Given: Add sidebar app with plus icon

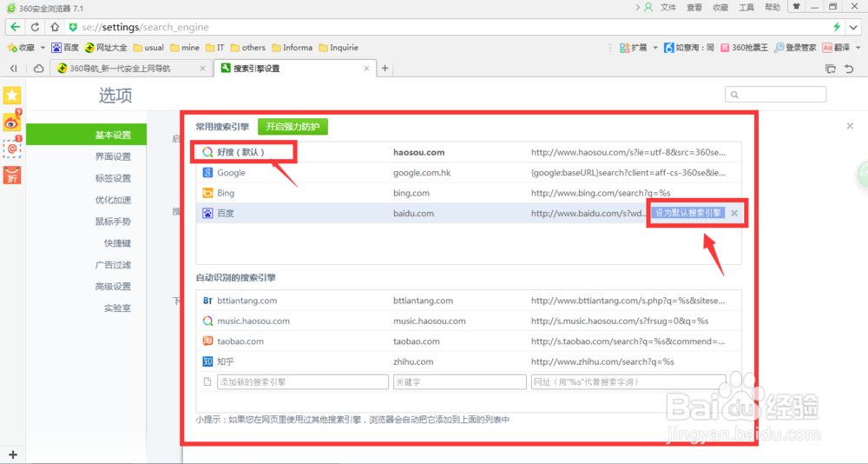Looking at the screenshot, I should pyautogui.click(x=13, y=454).
